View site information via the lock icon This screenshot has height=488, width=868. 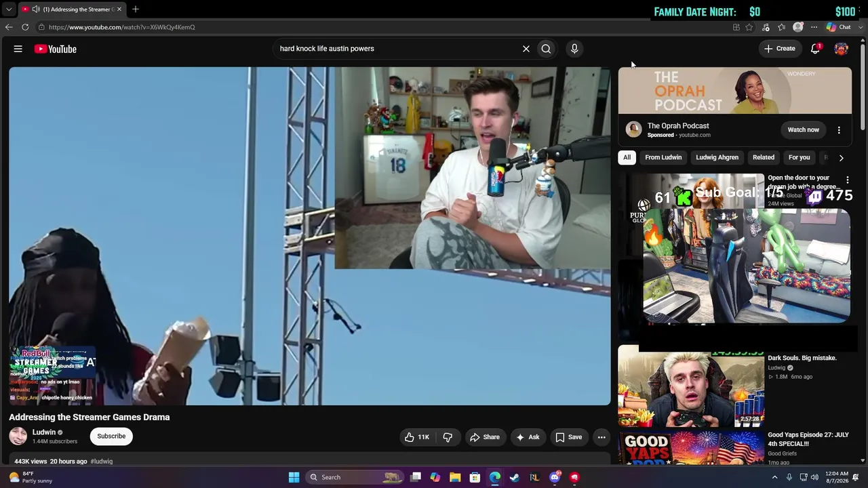tap(41, 27)
